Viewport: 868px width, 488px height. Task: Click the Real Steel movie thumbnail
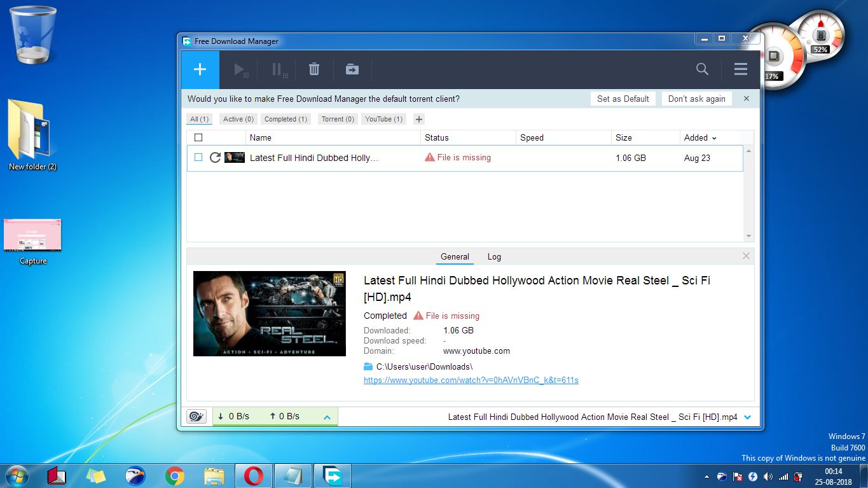[x=269, y=313]
